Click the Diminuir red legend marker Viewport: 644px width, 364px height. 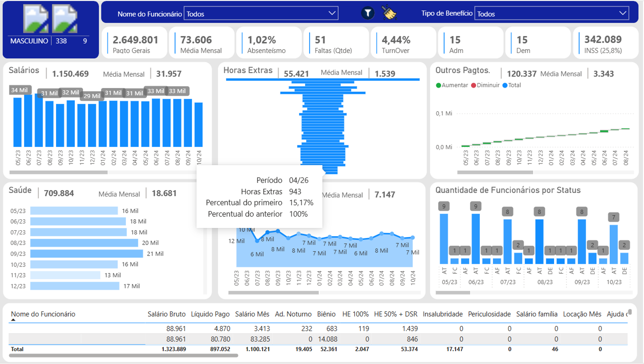click(473, 85)
